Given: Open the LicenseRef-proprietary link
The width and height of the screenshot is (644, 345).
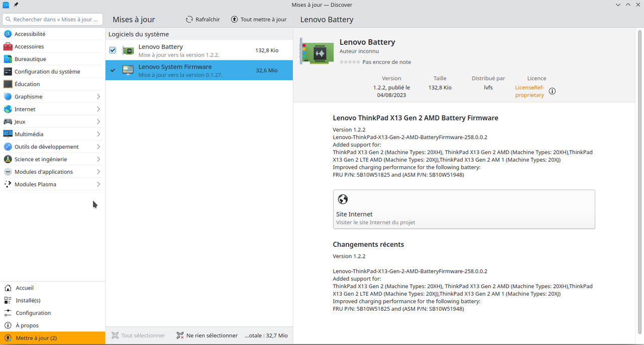Looking at the screenshot, I should coord(530,91).
